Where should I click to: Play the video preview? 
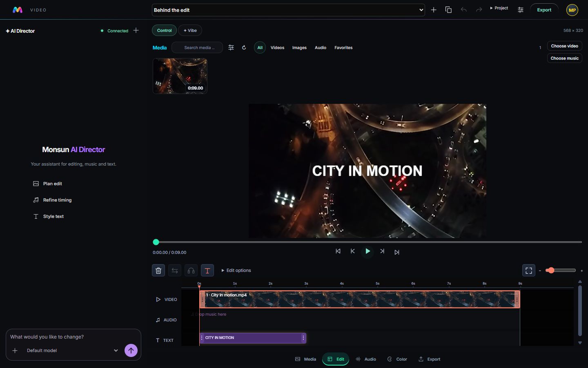pos(367,251)
